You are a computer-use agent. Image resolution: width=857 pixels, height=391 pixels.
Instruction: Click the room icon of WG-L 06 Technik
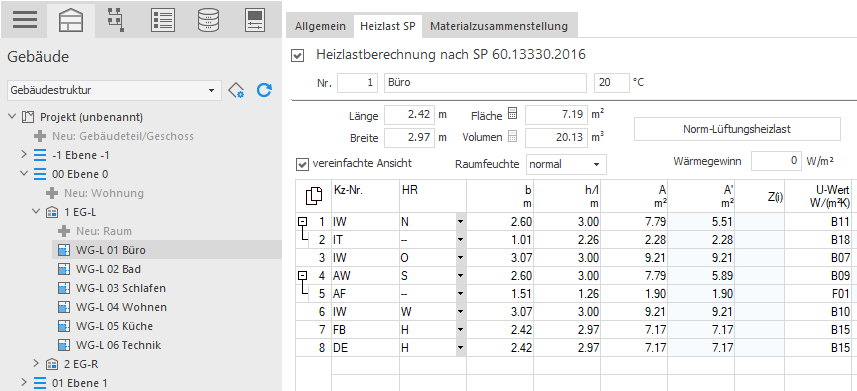64,345
